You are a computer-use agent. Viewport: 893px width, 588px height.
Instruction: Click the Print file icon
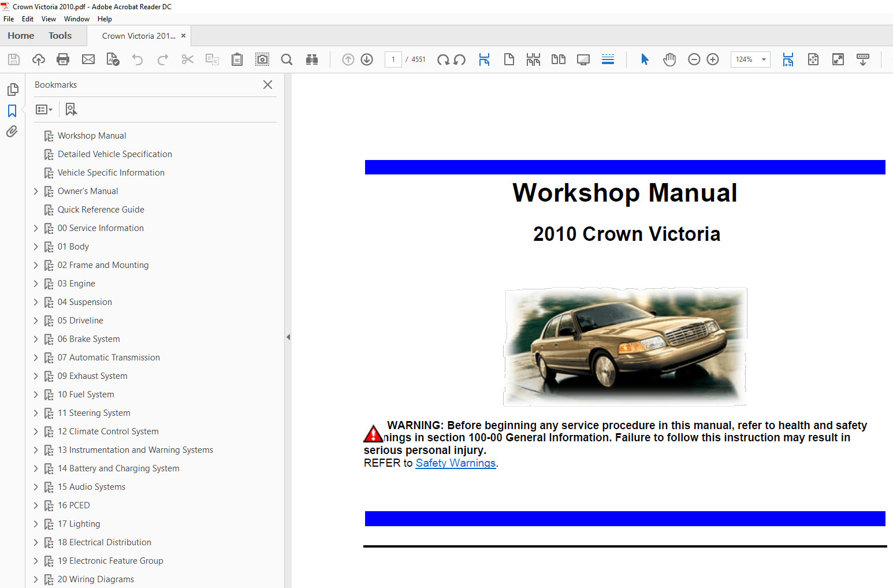[63, 59]
